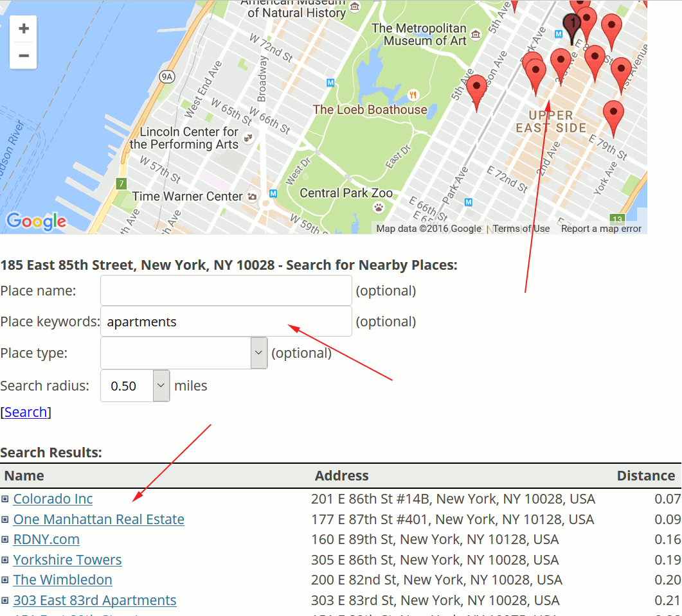This screenshot has height=616, width=682.
Task: Click the Lincoln Center theater icon
Action: click(248, 138)
